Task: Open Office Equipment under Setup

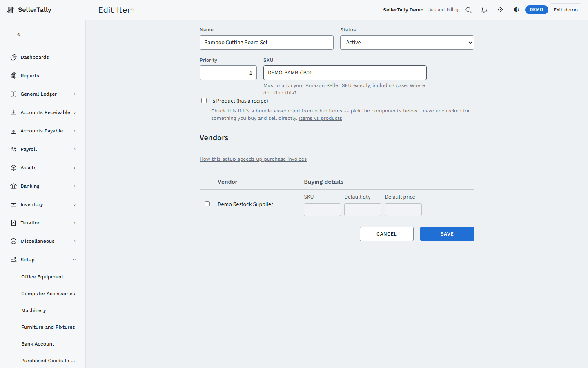Action: tap(42, 277)
